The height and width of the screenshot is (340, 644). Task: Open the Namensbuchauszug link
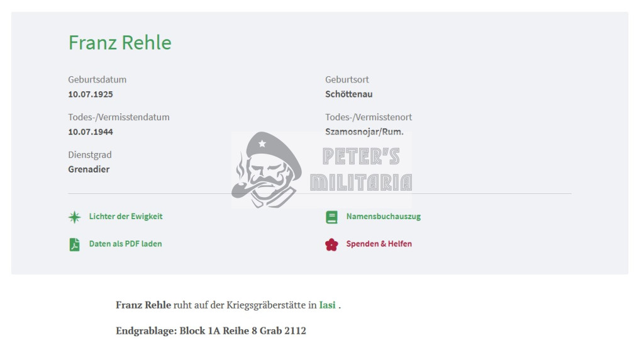click(383, 216)
